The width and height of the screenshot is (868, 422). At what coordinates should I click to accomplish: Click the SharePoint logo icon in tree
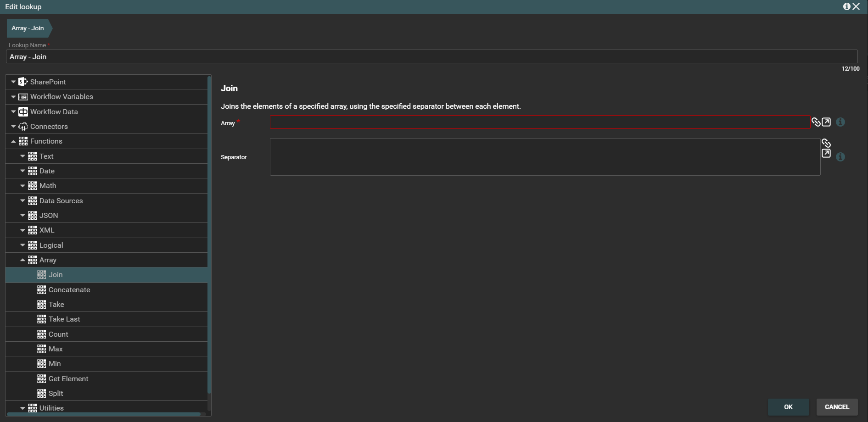coord(23,82)
